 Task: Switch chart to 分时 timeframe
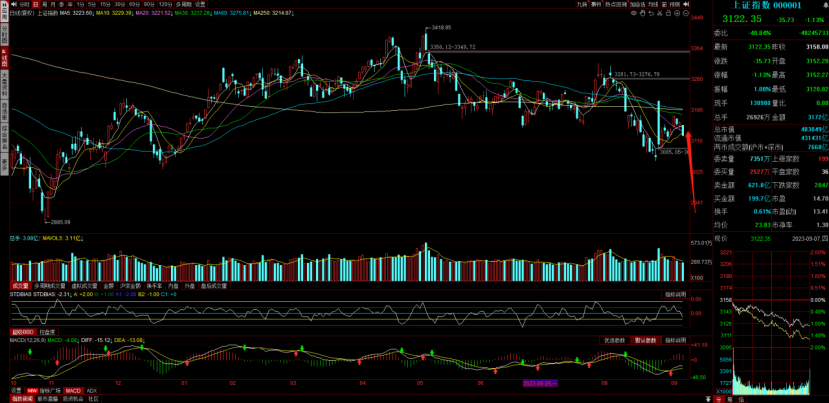pyautogui.click(x=24, y=4)
